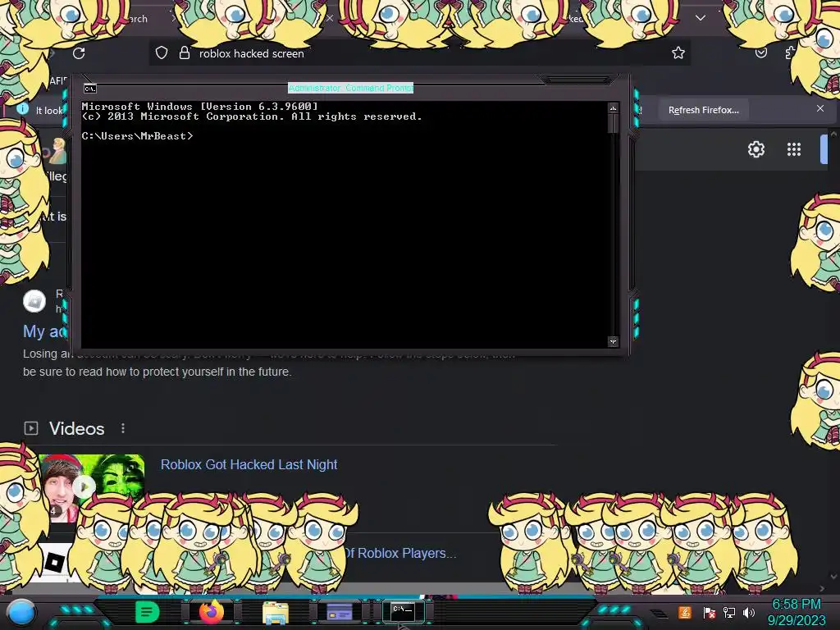Open the volume speaker tray icon

pos(749,612)
